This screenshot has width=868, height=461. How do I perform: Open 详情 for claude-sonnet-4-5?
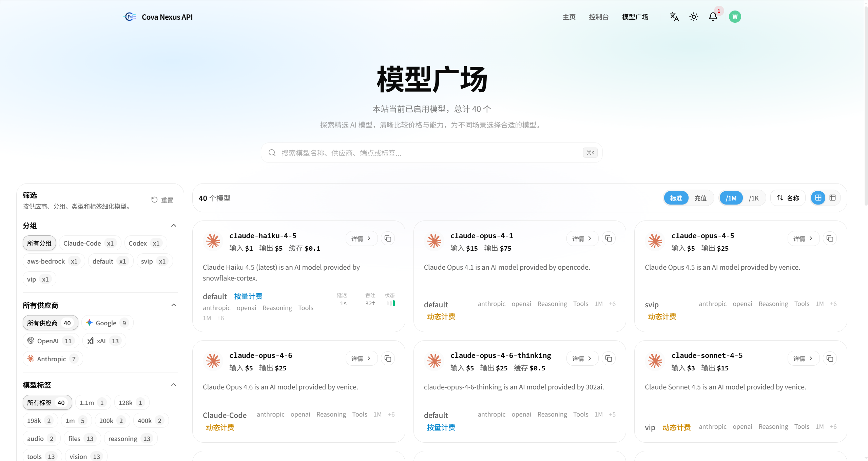pyautogui.click(x=804, y=358)
